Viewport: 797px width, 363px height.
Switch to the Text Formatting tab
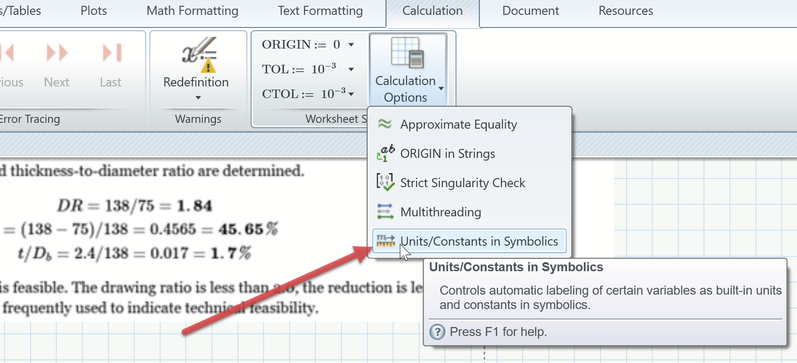click(320, 11)
